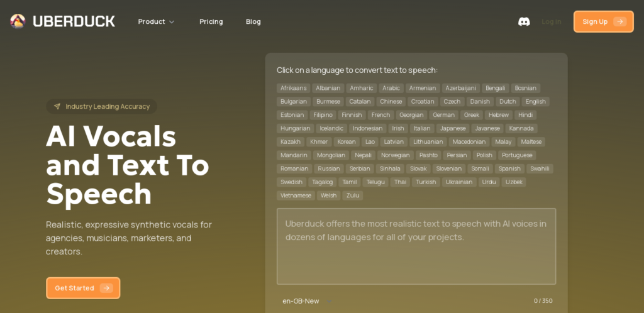Select Kannada language chip
The height and width of the screenshot is (313, 644).
(521, 128)
